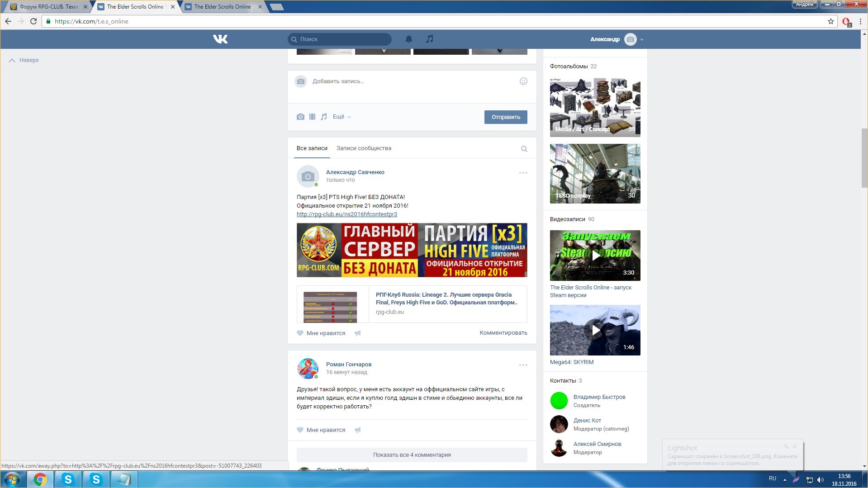Open Алексей Смирнов contact
The height and width of the screenshot is (488, 868).
597,444
